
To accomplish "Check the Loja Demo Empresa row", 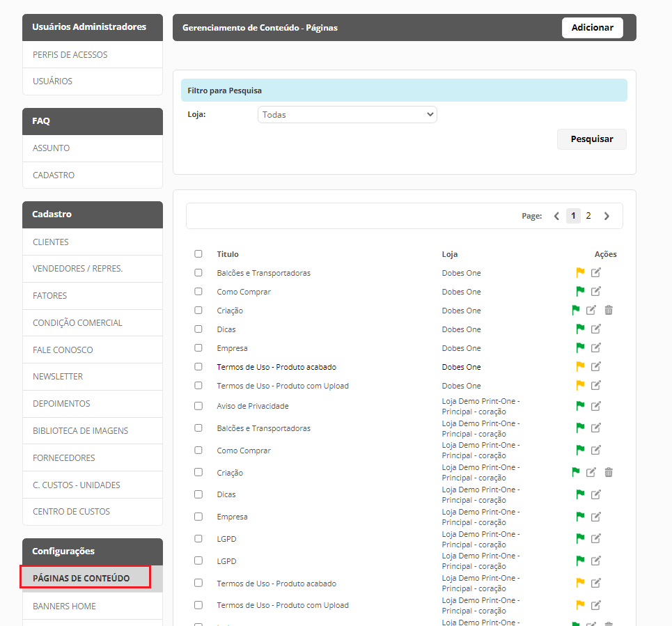I will (x=198, y=517).
